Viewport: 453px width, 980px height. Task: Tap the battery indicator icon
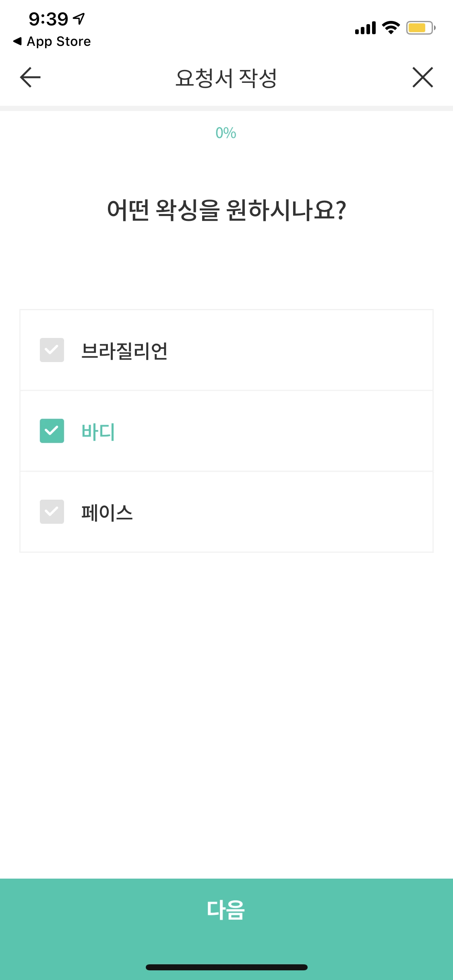tap(419, 27)
